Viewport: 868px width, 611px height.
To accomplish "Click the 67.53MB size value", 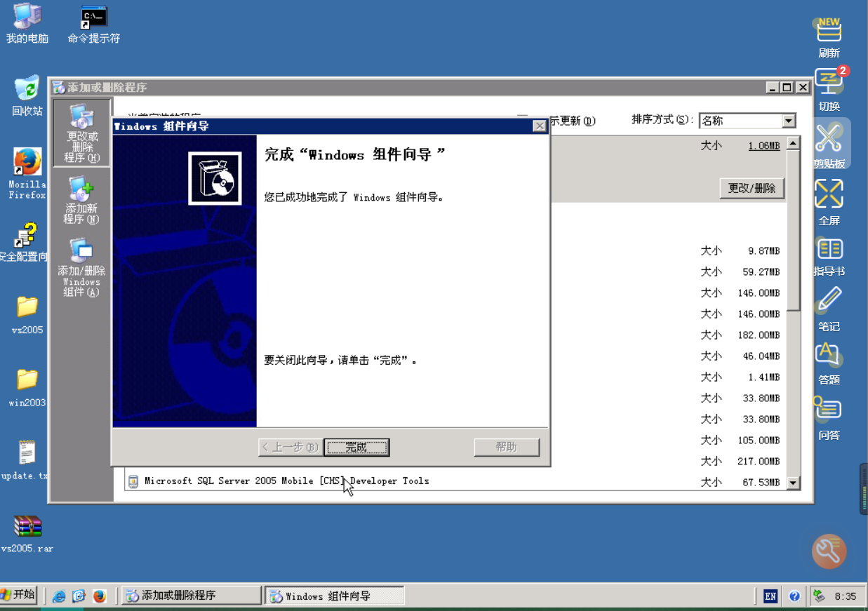I will pyautogui.click(x=761, y=482).
